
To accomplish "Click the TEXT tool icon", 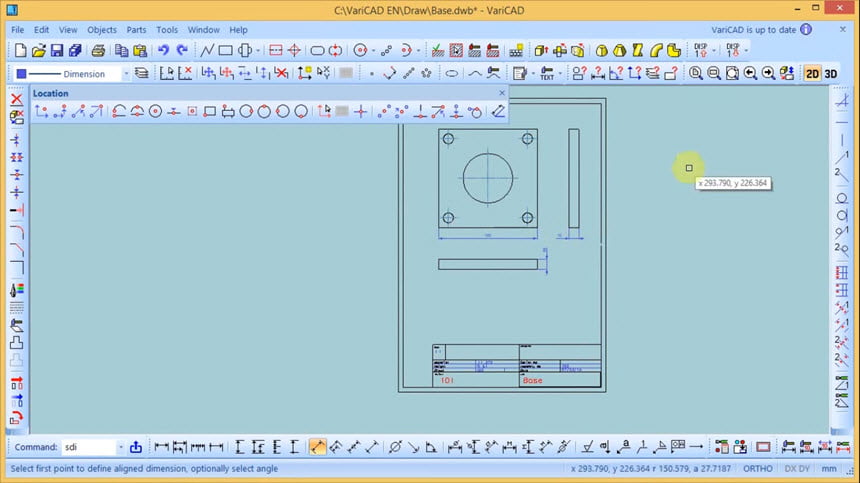I will pos(547,73).
